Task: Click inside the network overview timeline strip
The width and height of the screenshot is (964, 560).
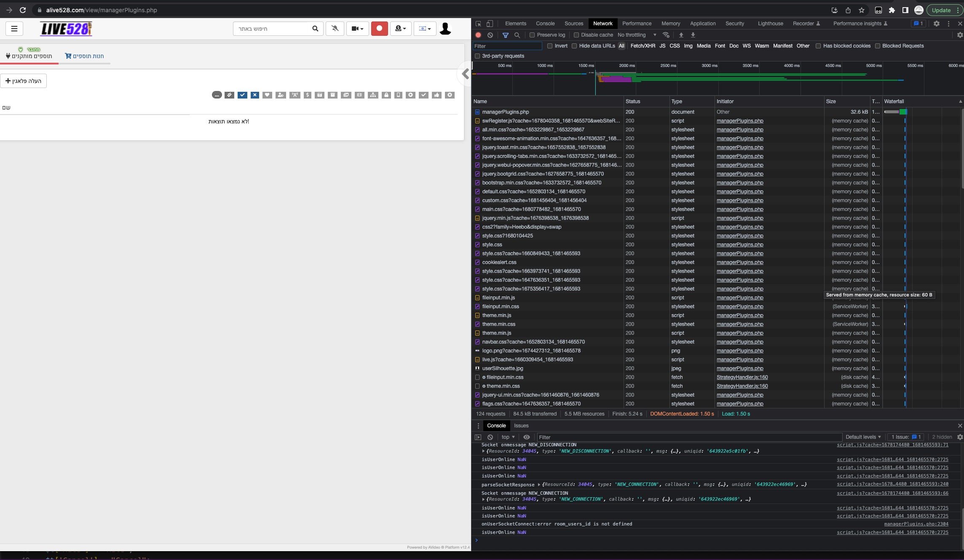Action: coord(716,79)
